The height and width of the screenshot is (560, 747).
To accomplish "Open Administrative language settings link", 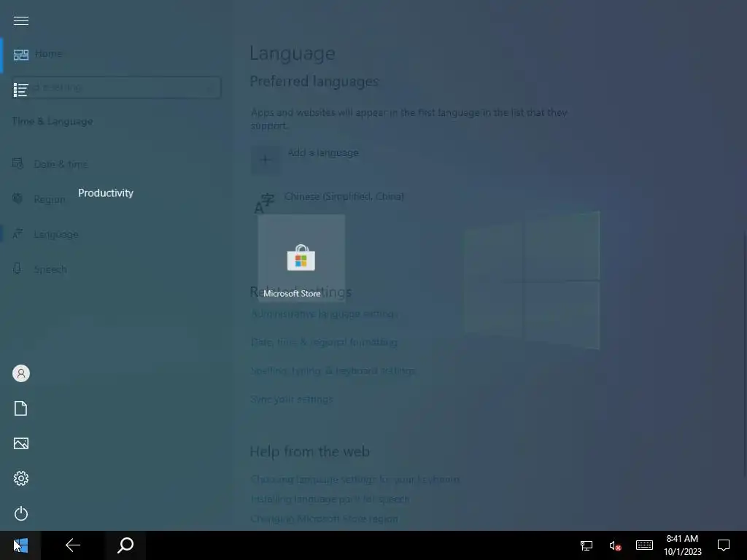I will (324, 314).
